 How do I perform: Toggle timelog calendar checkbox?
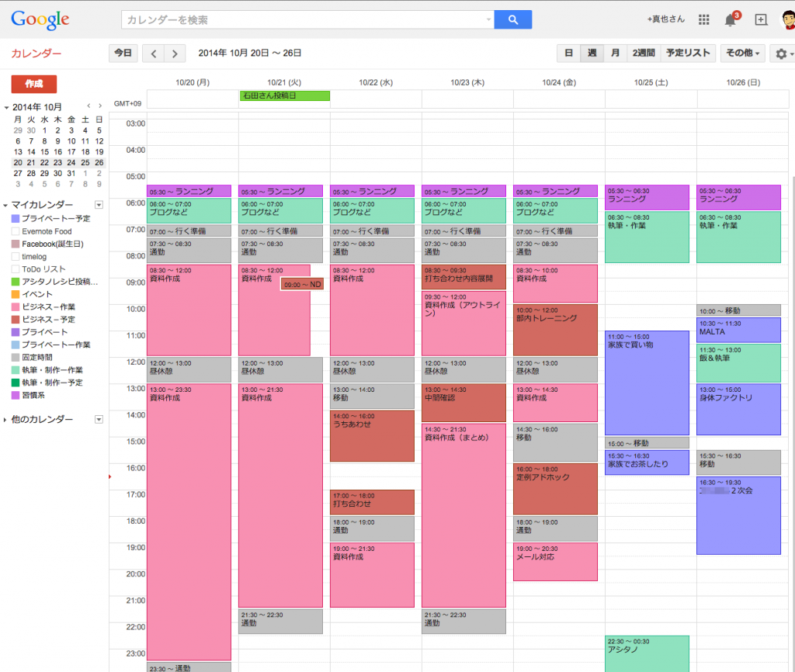[16, 256]
